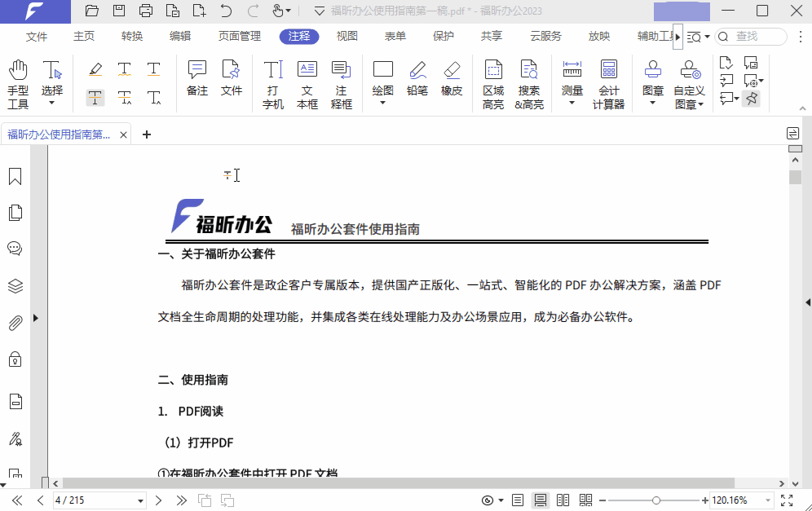812x511 pixels.
Task: Enable facing pages view in status bar
Action: [x=563, y=500]
